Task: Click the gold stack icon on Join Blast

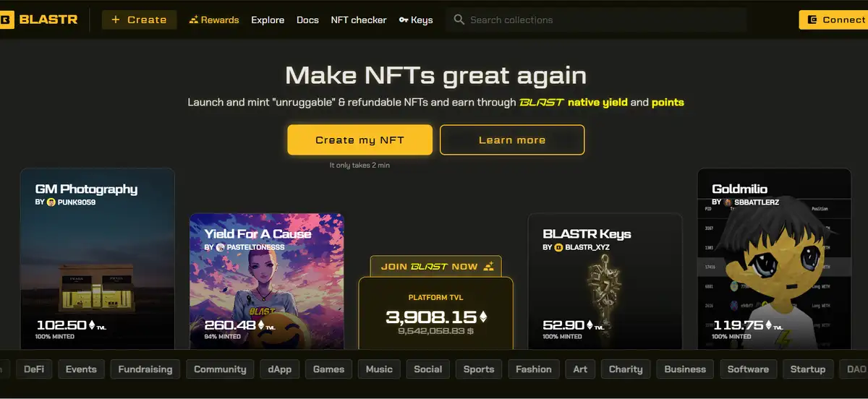Action: click(x=489, y=267)
